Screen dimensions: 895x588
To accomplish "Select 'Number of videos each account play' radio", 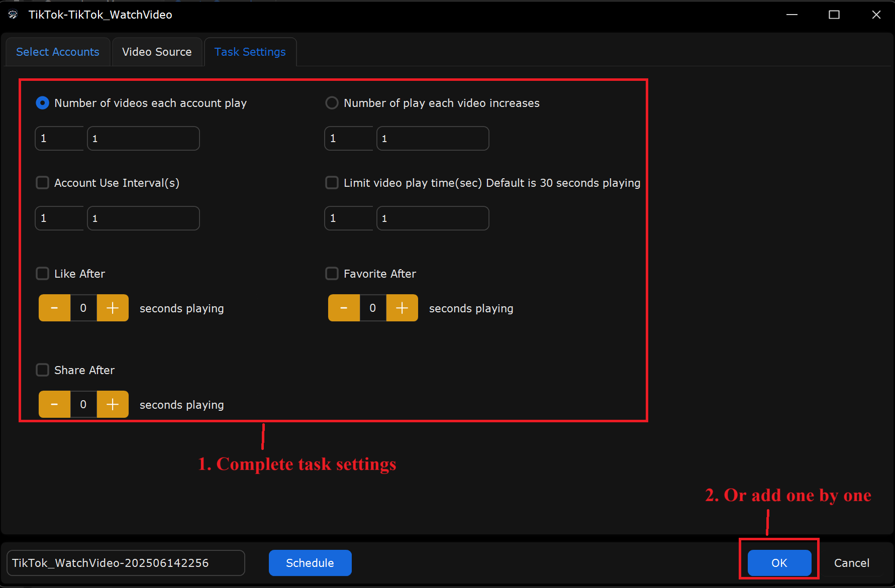I will [x=43, y=103].
